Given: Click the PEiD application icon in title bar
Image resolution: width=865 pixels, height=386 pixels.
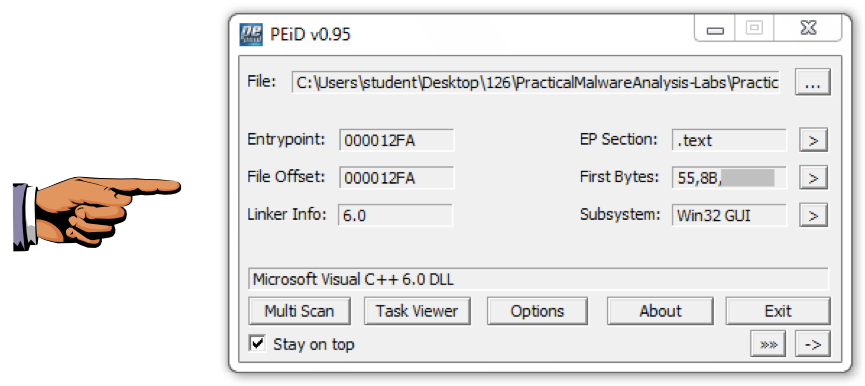Looking at the screenshot, I should click(251, 34).
